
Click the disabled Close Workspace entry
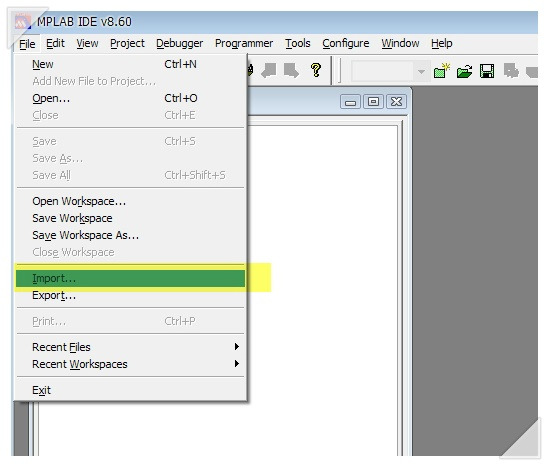click(x=130, y=252)
